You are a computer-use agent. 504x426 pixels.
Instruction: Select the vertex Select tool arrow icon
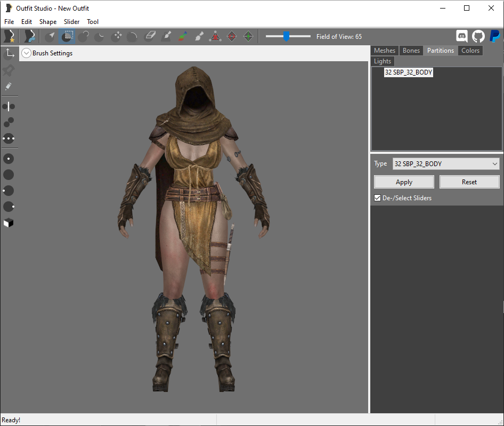[x=50, y=36]
